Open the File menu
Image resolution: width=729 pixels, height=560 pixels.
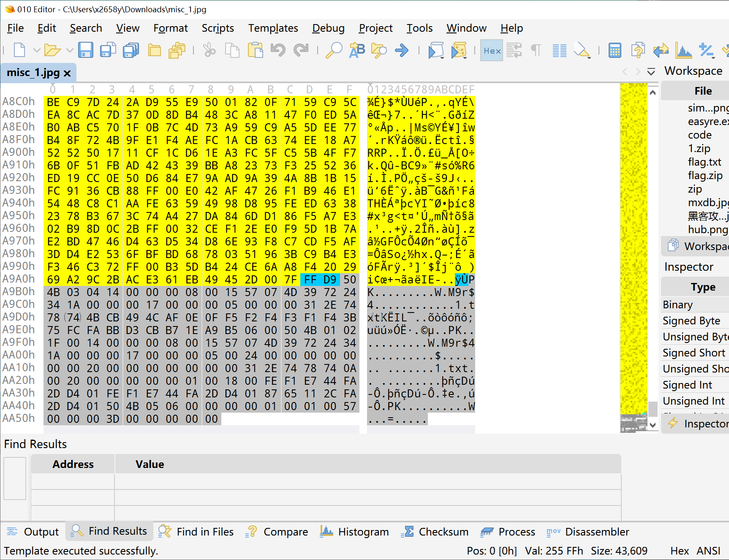click(16, 28)
